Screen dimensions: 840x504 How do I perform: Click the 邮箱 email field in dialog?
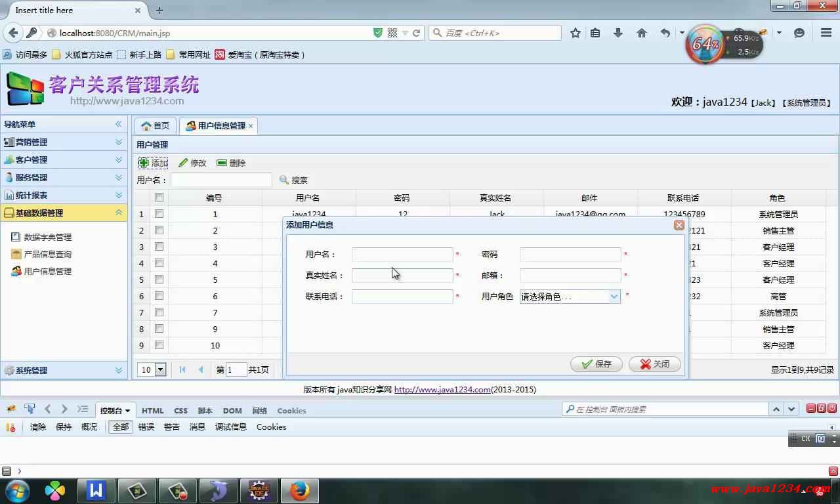tap(570, 276)
